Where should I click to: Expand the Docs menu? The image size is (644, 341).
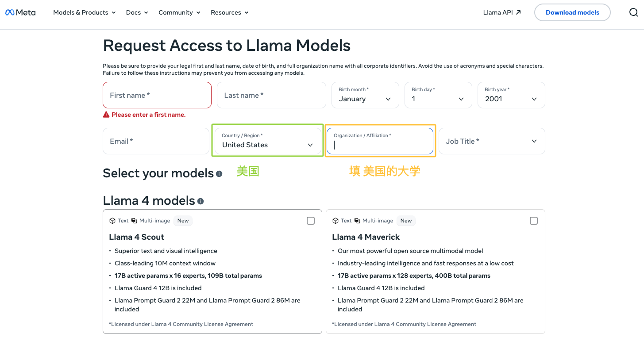coord(137,12)
